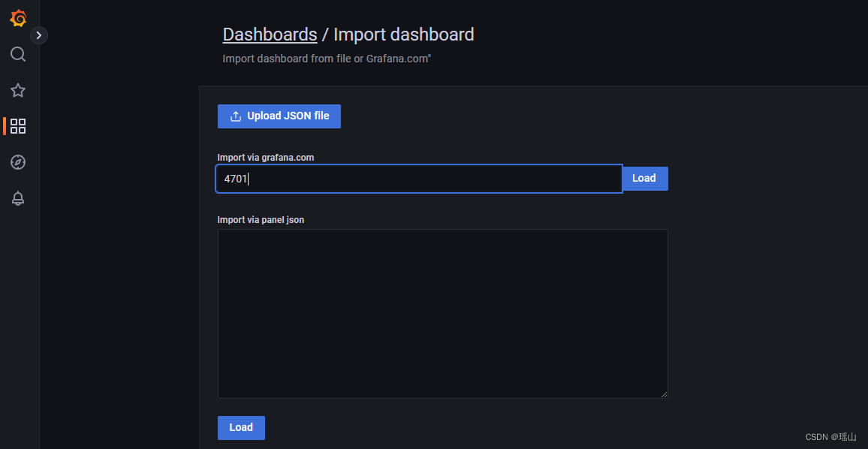The width and height of the screenshot is (868, 449).
Task: Open Explore via the compass icon
Action: [18, 162]
